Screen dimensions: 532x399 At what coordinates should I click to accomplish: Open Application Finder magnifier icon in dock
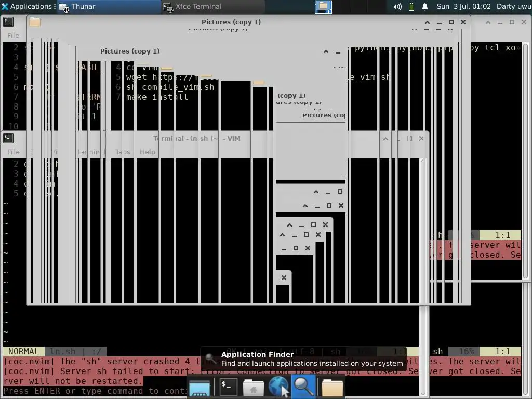[x=303, y=387]
